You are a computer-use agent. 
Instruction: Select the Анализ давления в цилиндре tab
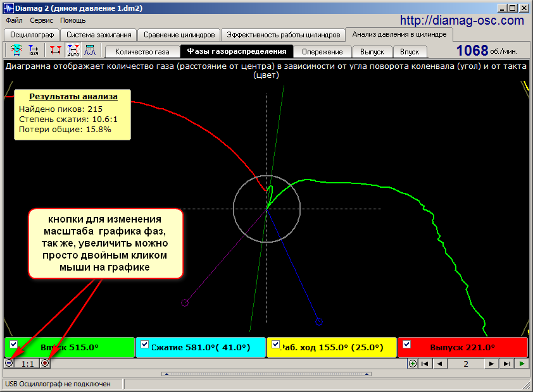point(399,34)
